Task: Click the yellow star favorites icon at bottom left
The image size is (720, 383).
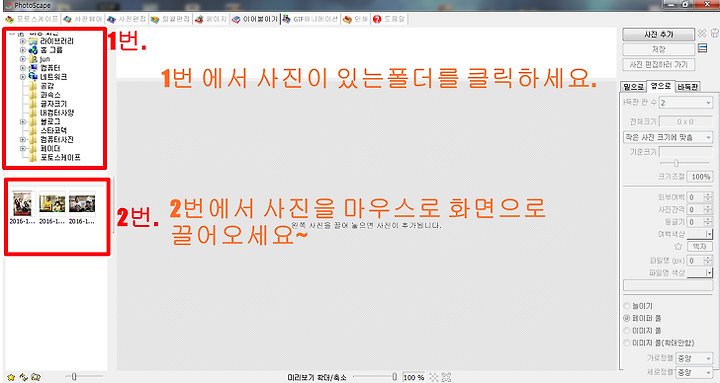Action: [x=11, y=377]
